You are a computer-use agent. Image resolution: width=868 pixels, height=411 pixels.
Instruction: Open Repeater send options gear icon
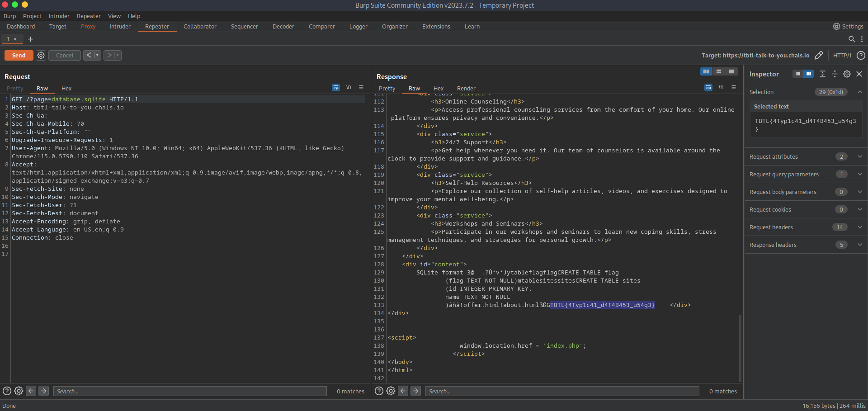(41, 55)
